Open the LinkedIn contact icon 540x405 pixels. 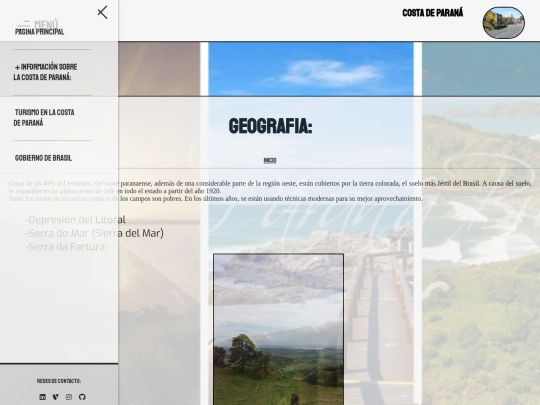(x=42, y=397)
